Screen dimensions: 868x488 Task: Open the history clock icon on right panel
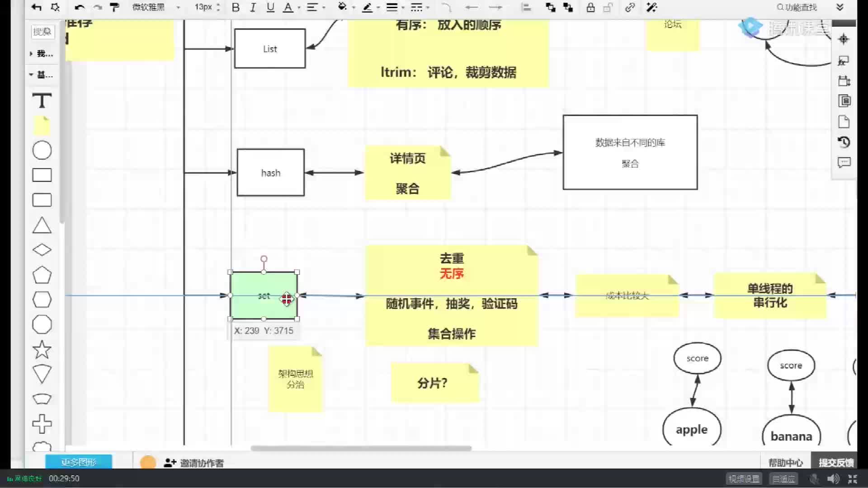click(x=844, y=142)
